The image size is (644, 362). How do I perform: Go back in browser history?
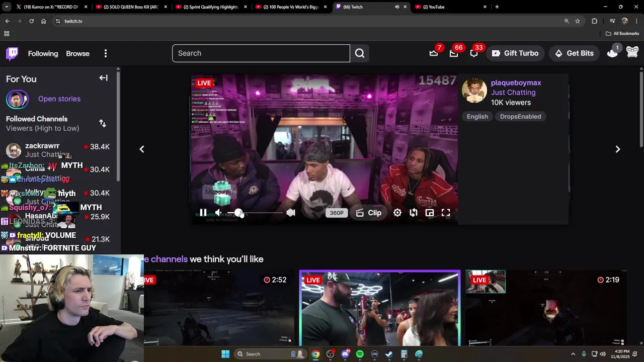(7, 21)
